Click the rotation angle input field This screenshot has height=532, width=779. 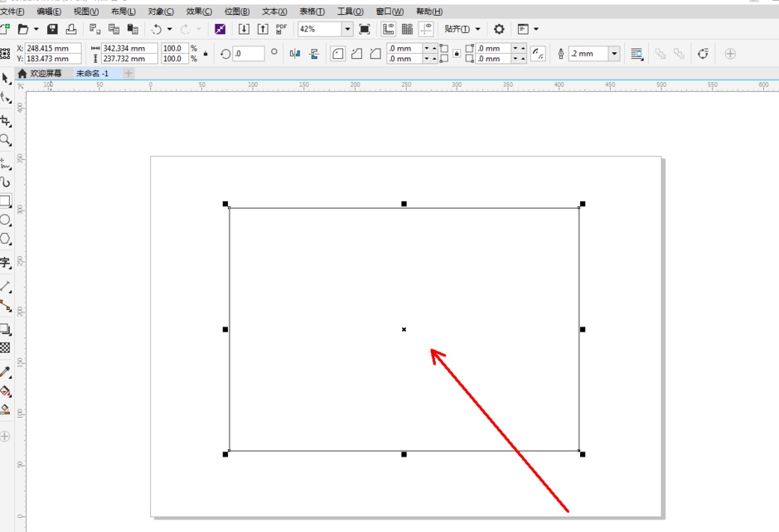click(248, 54)
